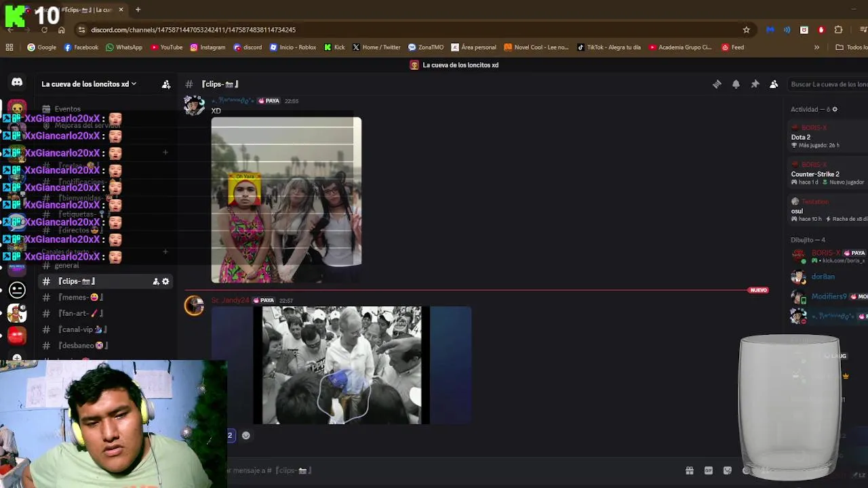Open the red server icon in the sidebar
Image resolution: width=868 pixels, height=488 pixels.
(x=17, y=335)
